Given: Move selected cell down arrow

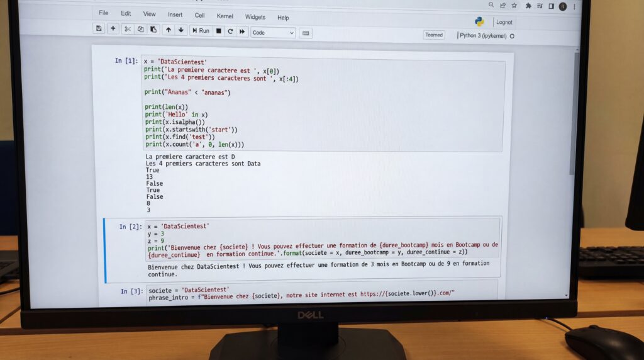Looking at the screenshot, I should pos(180,30).
